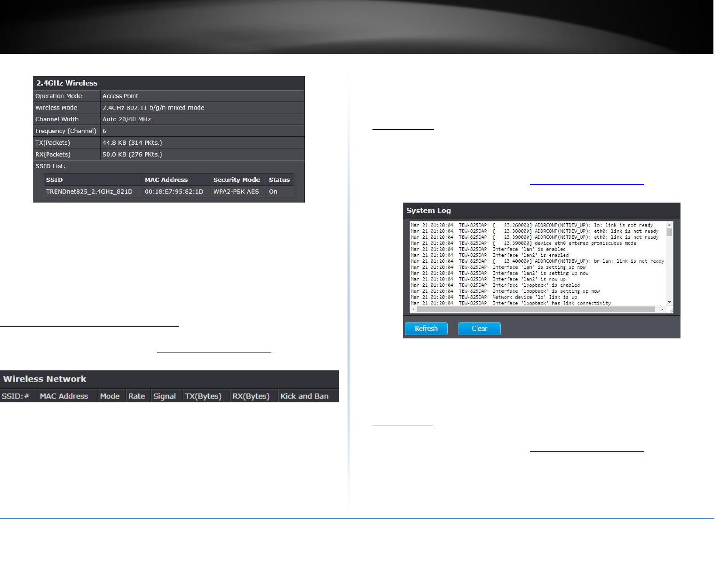Click log line "Interface 'lan' is enabled"
This screenshot has width=728, height=564.
coord(488,249)
